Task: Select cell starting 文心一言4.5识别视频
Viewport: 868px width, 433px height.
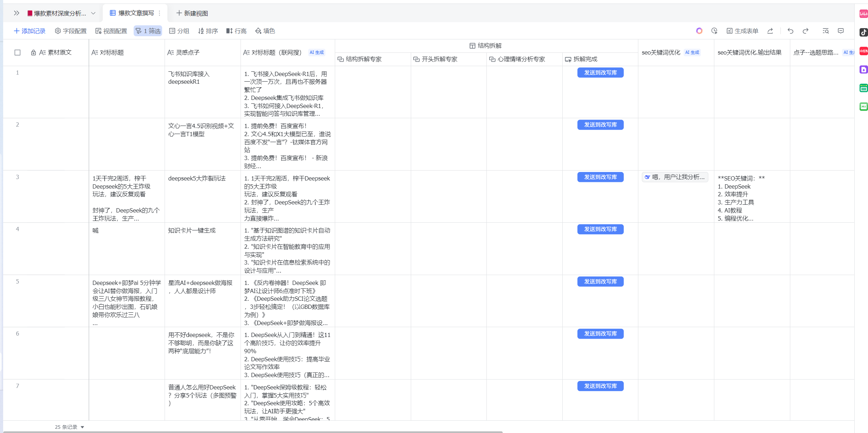Action: coord(203,144)
